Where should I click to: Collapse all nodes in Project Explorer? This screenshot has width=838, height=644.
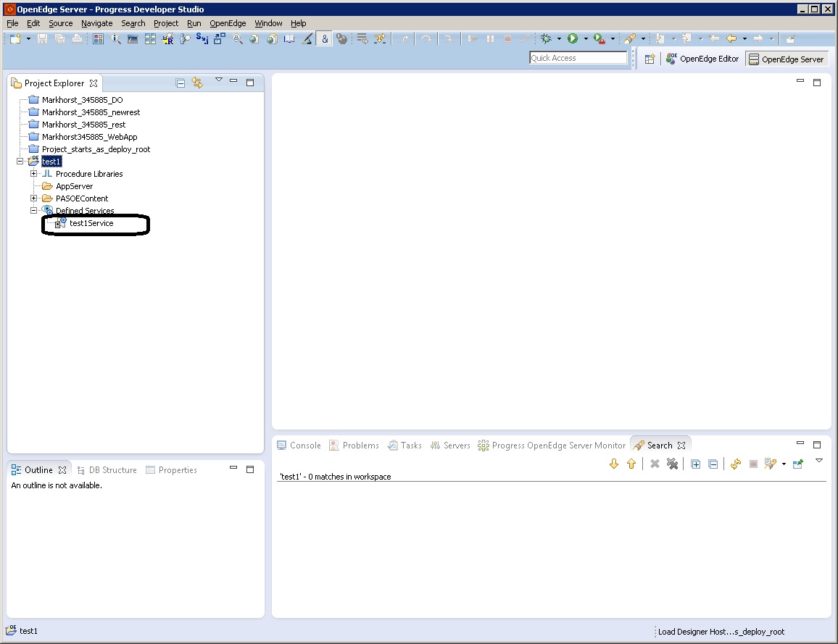(x=180, y=83)
